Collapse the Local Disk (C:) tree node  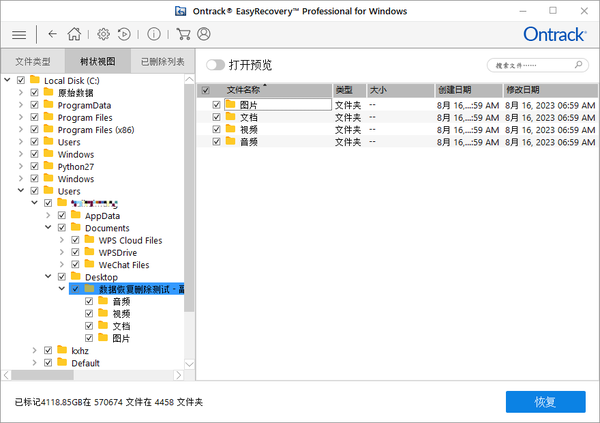(x=8, y=80)
